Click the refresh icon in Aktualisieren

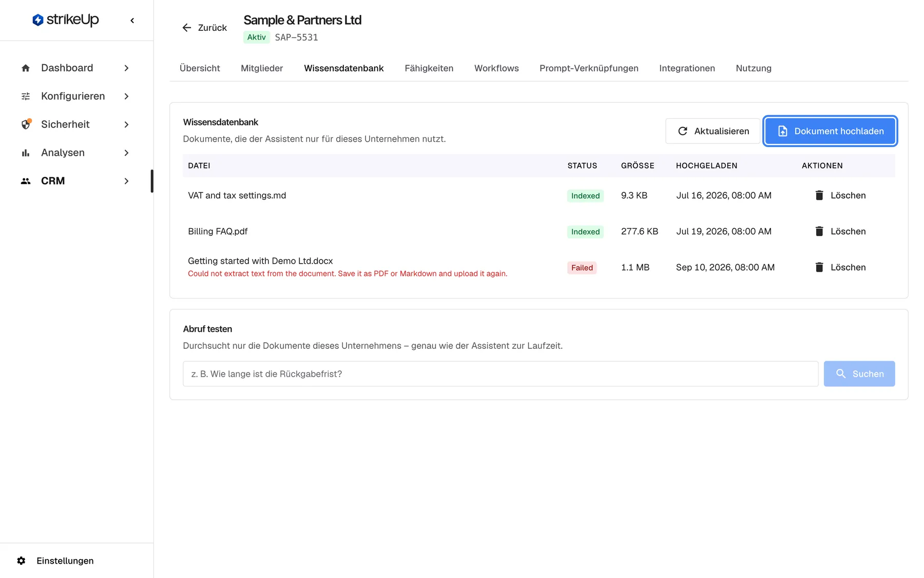(x=683, y=131)
